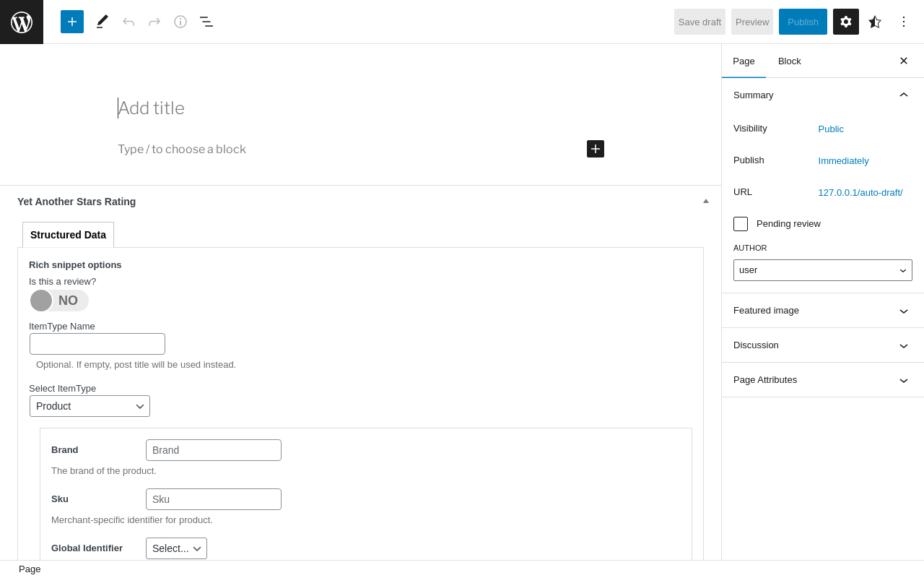
Task: Switch to the Page tab
Action: [x=744, y=61]
